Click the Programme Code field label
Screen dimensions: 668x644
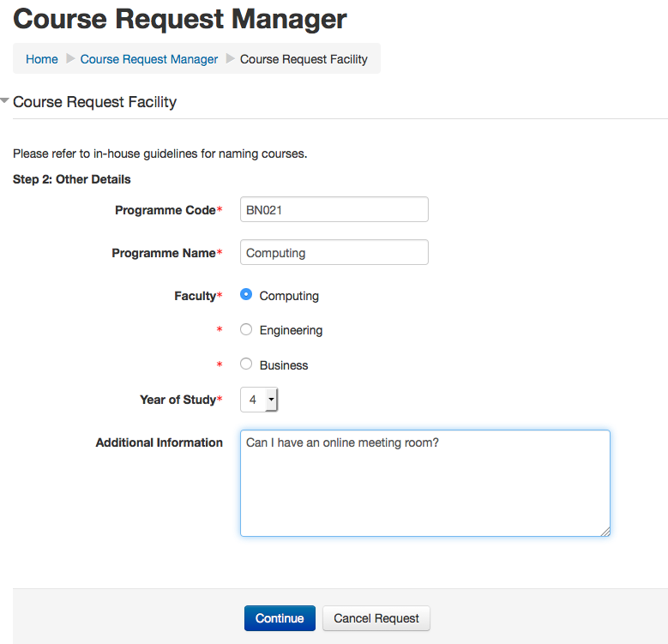(165, 210)
